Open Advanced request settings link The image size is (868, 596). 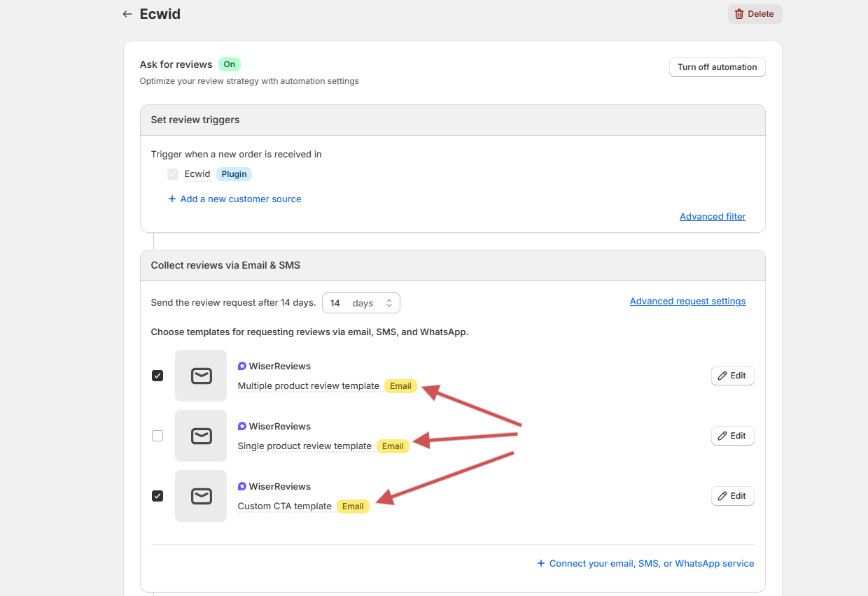[687, 301]
